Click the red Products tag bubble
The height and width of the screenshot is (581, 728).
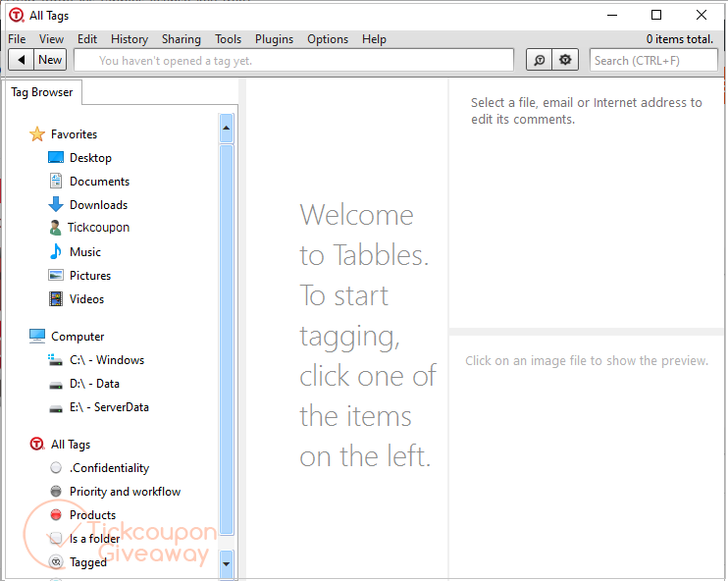(56, 514)
